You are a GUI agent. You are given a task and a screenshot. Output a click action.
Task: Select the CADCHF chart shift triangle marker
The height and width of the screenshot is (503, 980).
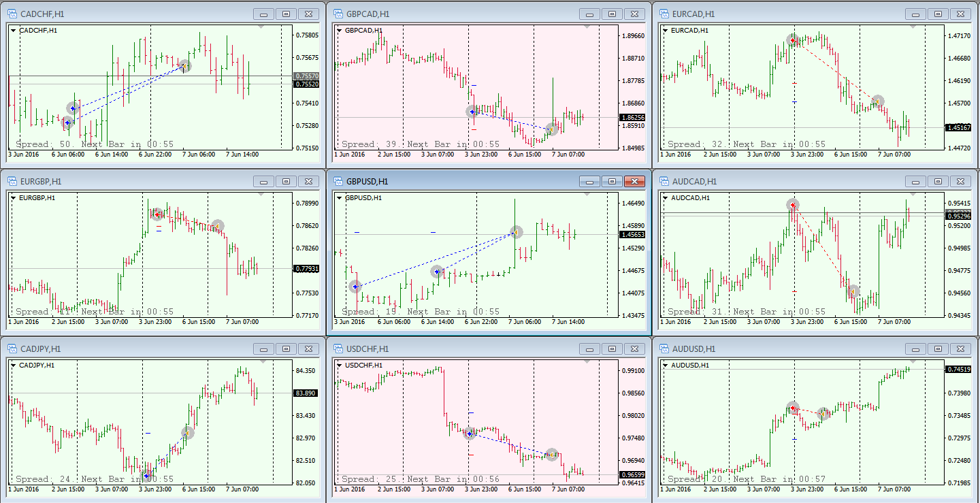261,27
